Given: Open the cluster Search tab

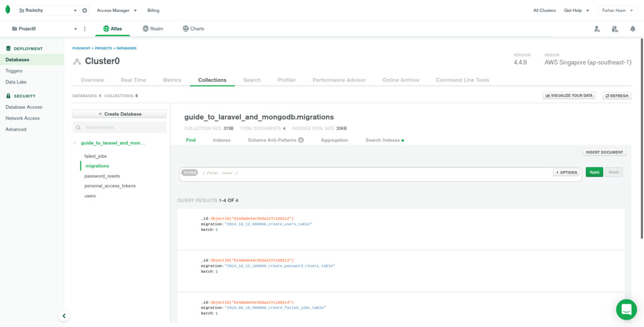Looking at the screenshot, I should [x=252, y=80].
